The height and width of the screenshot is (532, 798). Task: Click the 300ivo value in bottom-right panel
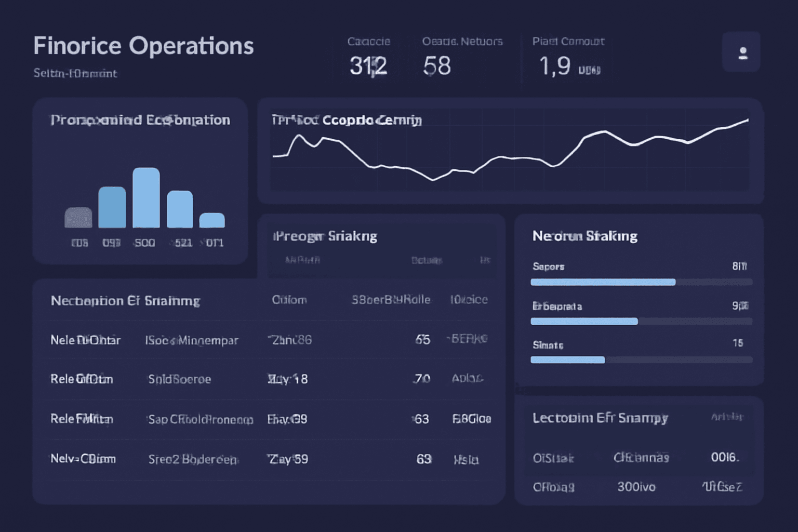pyautogui.click(x=636, y=487)
